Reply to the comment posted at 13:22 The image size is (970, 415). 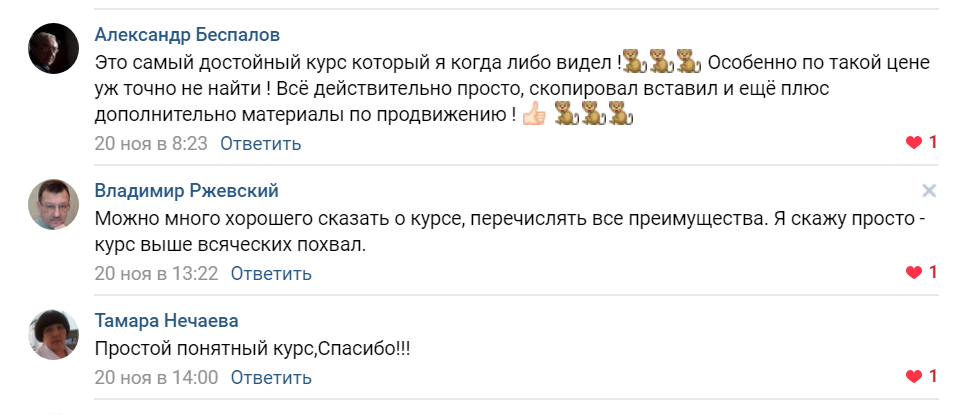(271, 273)
